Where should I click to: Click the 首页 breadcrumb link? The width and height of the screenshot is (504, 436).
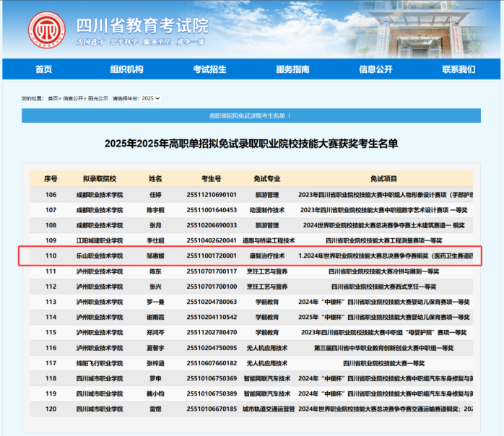53,98
